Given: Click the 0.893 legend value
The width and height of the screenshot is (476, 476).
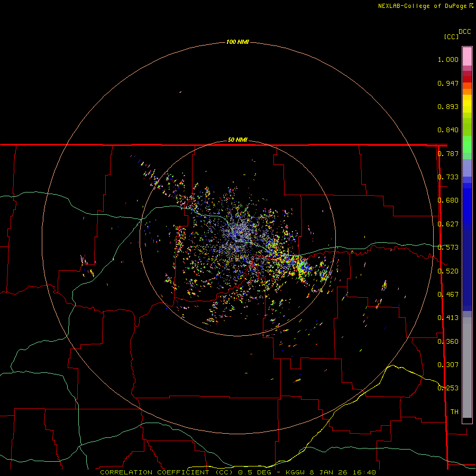Looking at the screenshot, I should click(x=448, y=106).
